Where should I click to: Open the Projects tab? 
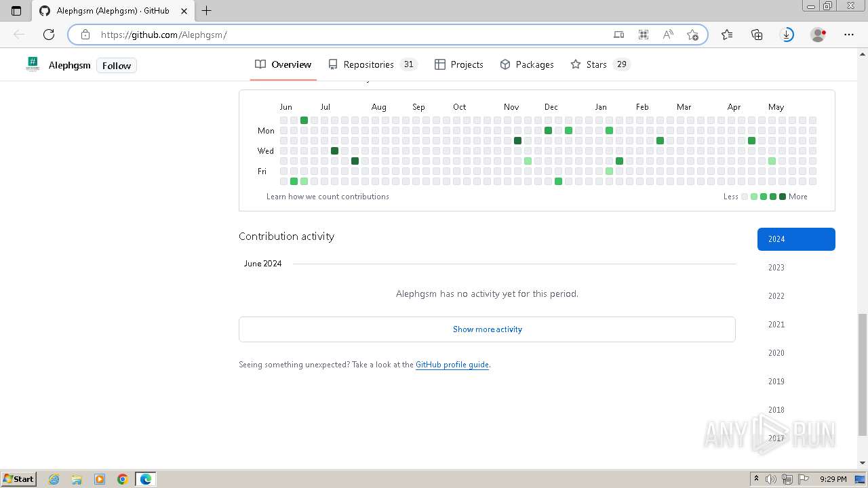[x=459, y=64]
